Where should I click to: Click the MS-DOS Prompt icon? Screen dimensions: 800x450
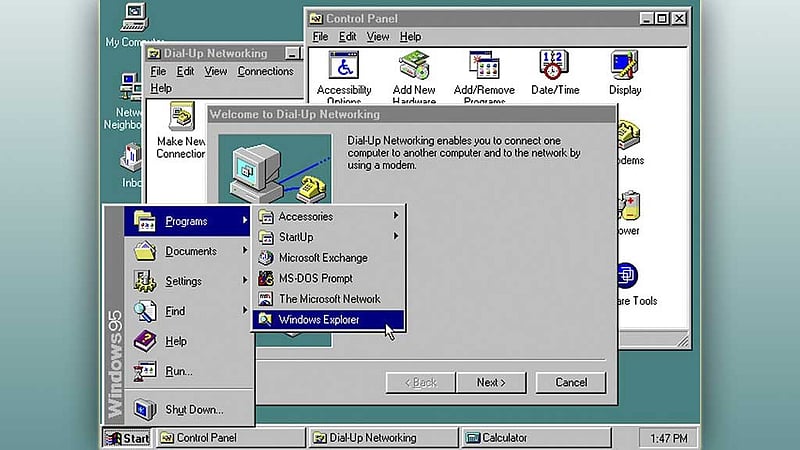point(265,278)
